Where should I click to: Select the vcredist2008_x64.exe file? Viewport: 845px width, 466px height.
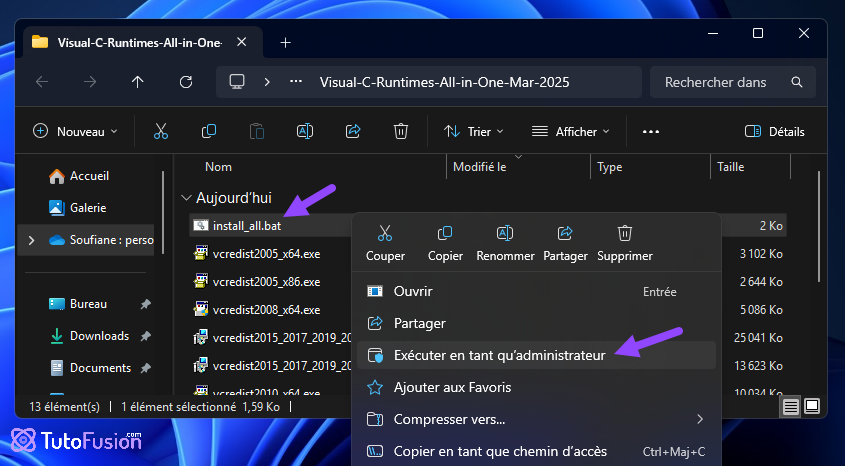click(266, 310)
